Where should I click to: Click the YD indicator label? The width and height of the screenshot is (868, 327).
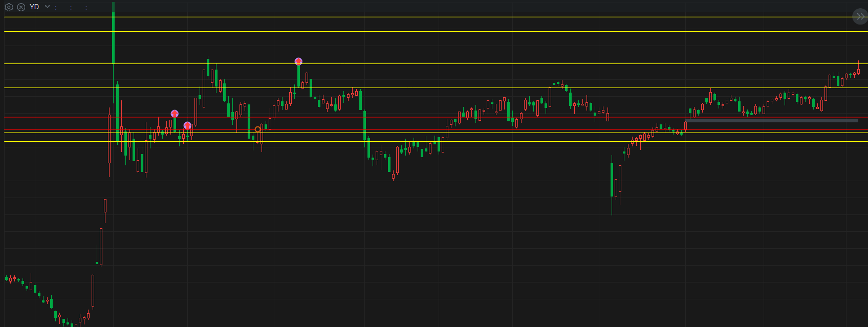click(x=34, y=7)
